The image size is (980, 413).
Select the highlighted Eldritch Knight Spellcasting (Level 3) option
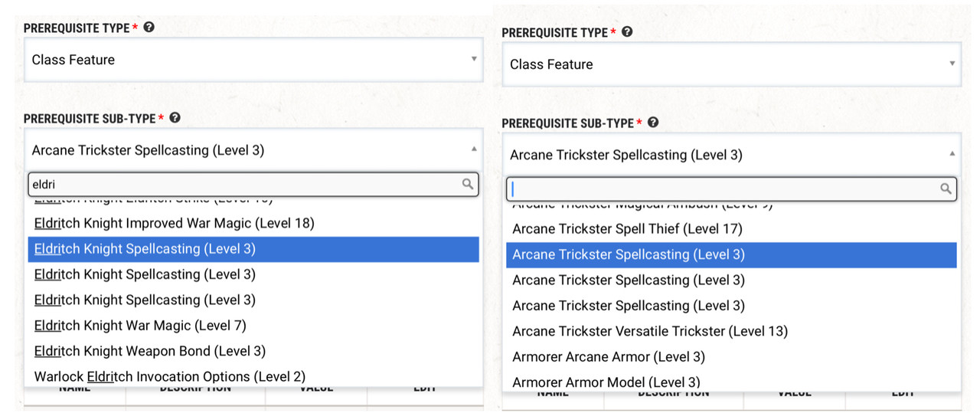(x=253, y=249)
